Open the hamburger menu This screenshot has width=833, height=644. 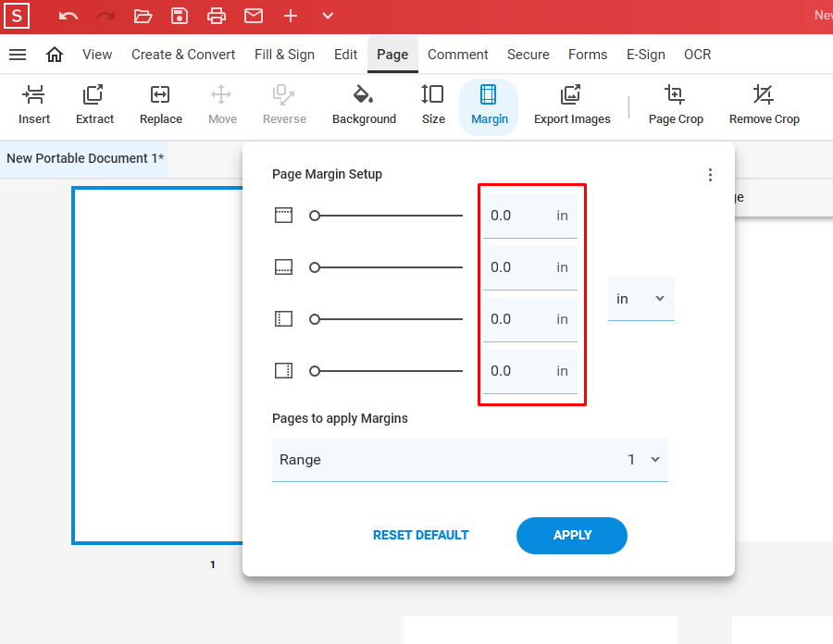(18, 55)
